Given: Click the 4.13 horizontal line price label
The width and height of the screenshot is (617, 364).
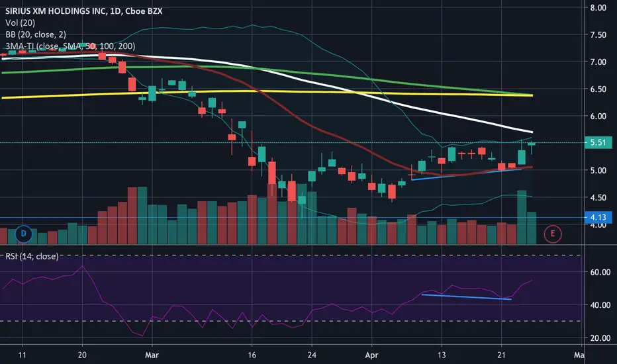Looking at the screenshot, I should pos(598,217).
